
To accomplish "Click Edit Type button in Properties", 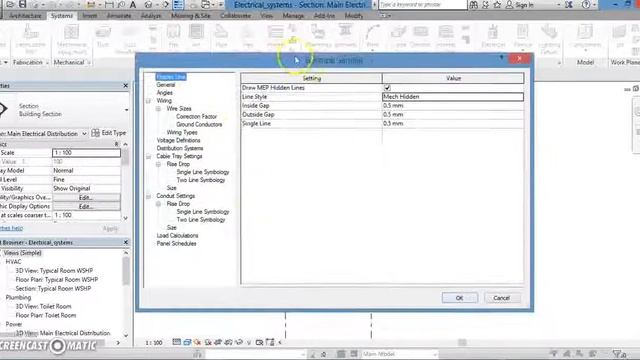I will [109, 133].
